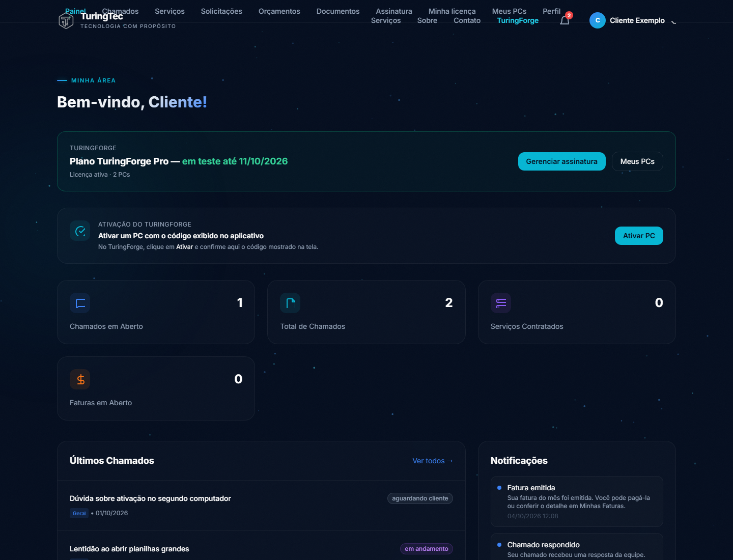Click the 01/10/2026 ticket date

111,513
